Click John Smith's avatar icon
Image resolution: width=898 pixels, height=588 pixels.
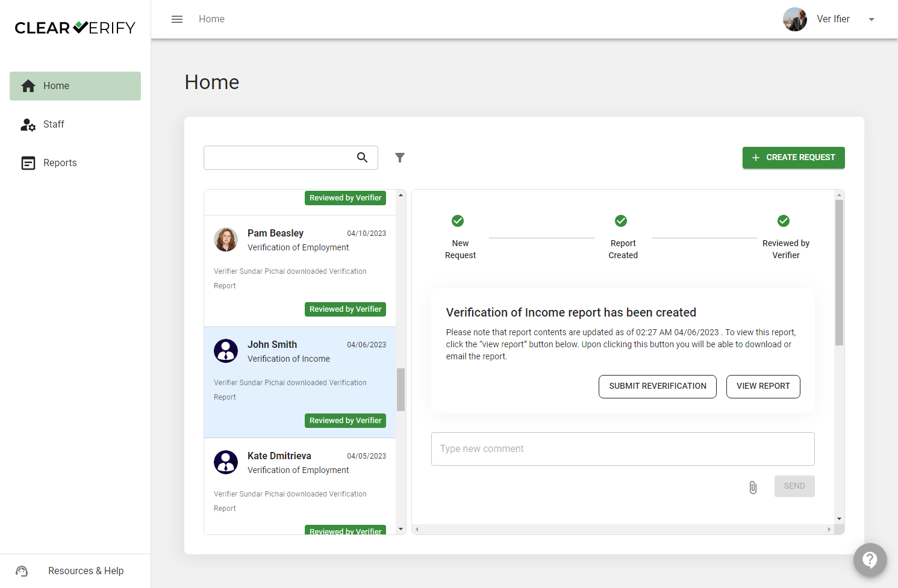pos(226,351)
